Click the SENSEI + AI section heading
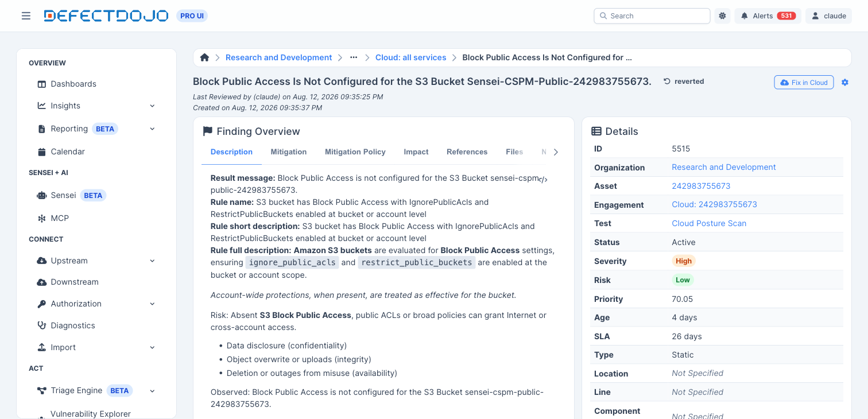 coord(49,173)
